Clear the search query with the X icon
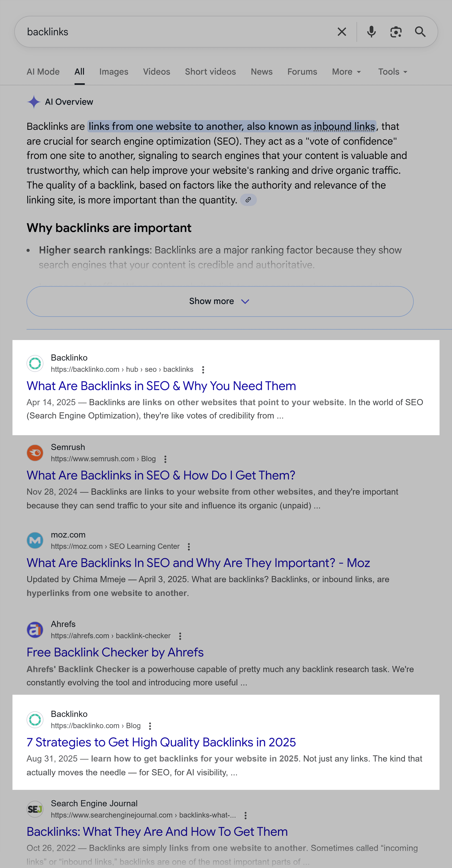 pyautogui.click(x=342, y=31)
